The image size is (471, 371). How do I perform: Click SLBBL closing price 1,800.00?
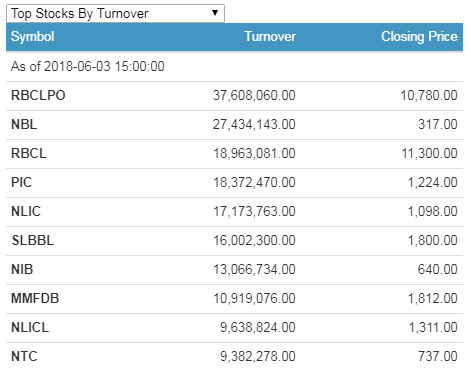tap(433, 241)
